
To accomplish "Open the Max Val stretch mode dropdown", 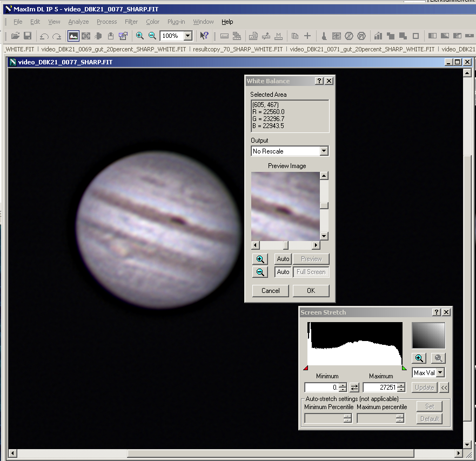I will pyautogui.click(x=440, y=372).
